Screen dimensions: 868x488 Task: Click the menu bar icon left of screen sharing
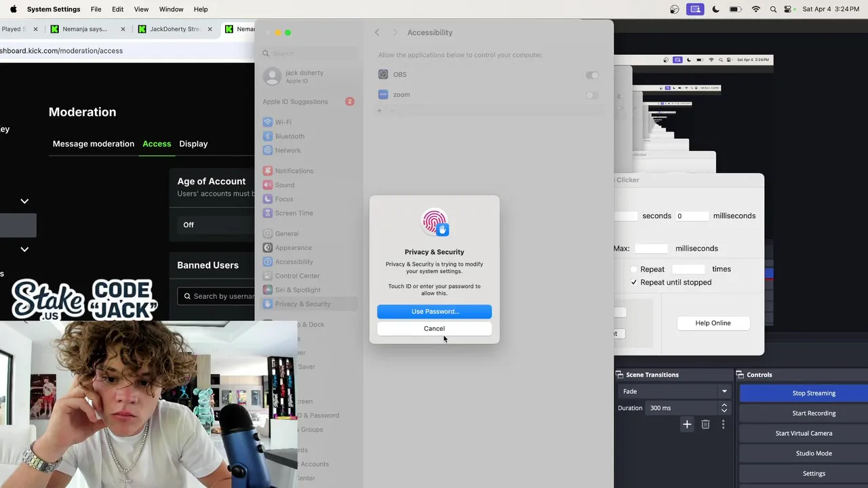[x=674, y=9]
